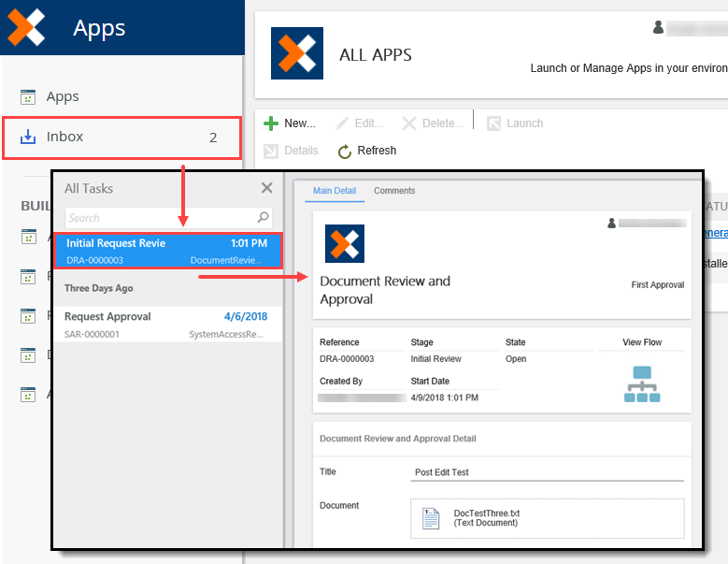
Task: Click the search magnifier icon in All Tasks
Action: click(x=264, y=218)
